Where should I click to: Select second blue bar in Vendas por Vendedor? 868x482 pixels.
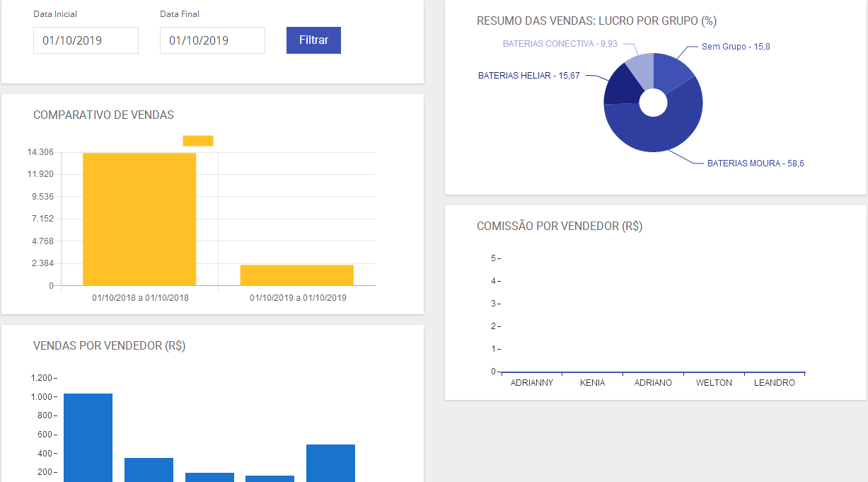149,469
